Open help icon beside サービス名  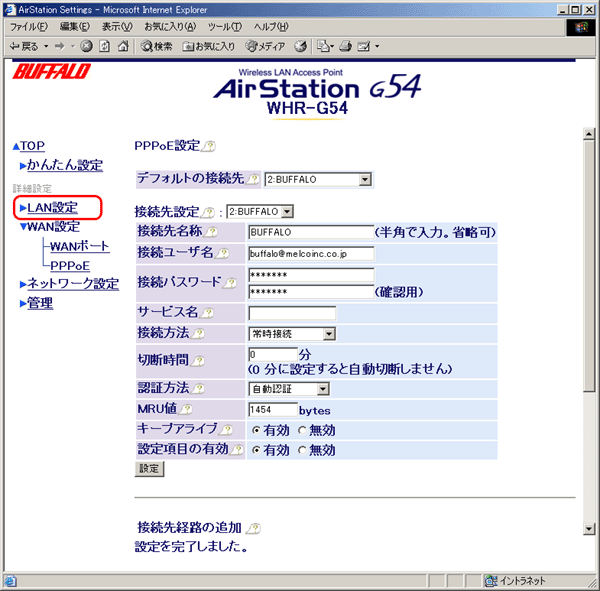207,312
